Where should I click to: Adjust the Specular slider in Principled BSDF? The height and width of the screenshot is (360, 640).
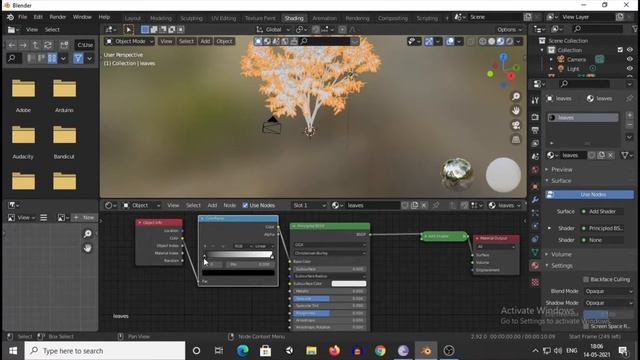click(329, 298)
